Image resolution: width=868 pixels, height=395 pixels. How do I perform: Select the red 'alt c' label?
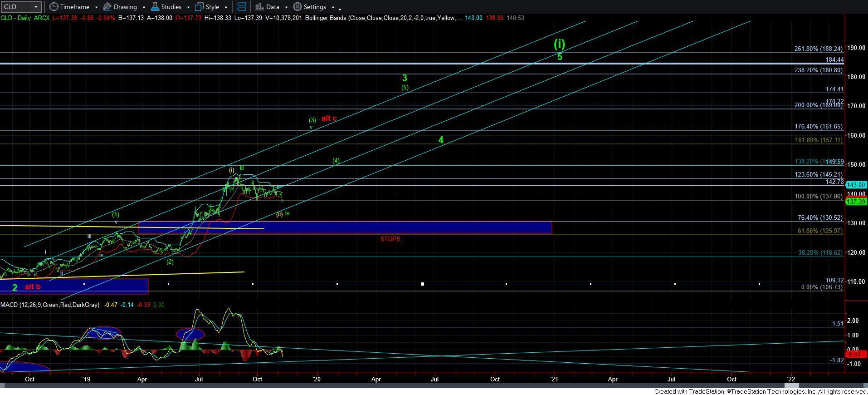(329, 118)
